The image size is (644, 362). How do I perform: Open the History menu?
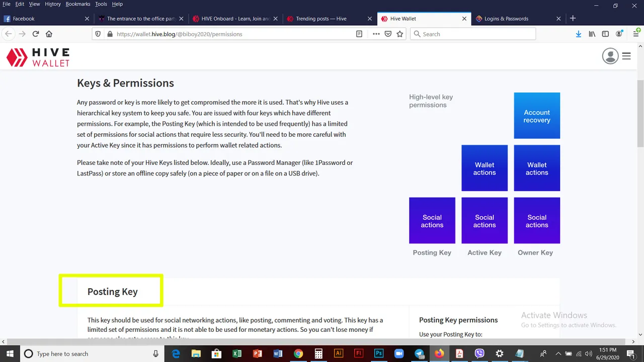coord(53,4)
